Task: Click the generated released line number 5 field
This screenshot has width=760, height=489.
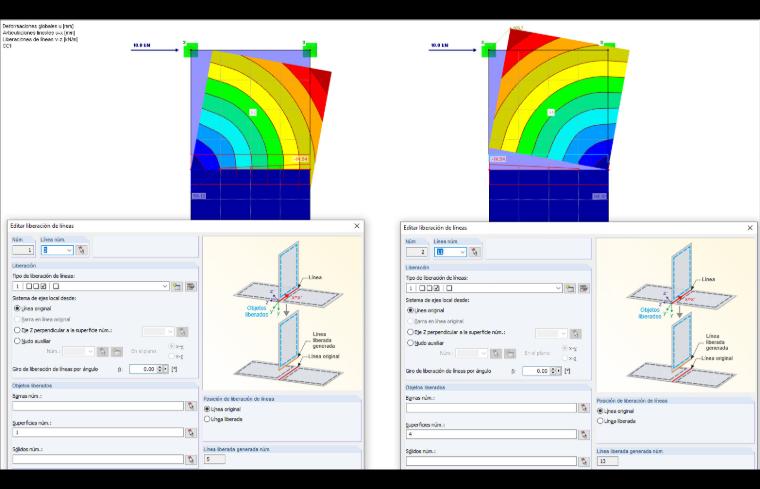Action: (215, 459)
